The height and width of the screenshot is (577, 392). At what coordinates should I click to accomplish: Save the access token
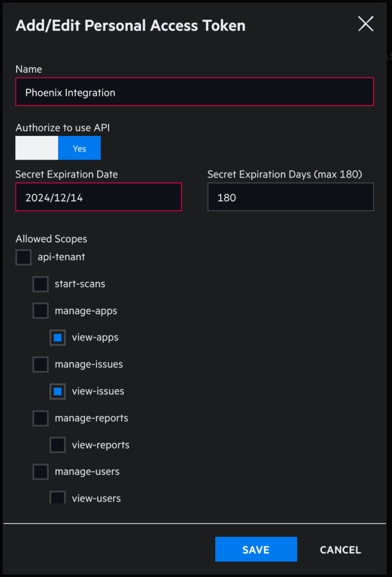[x=256, y=549]
